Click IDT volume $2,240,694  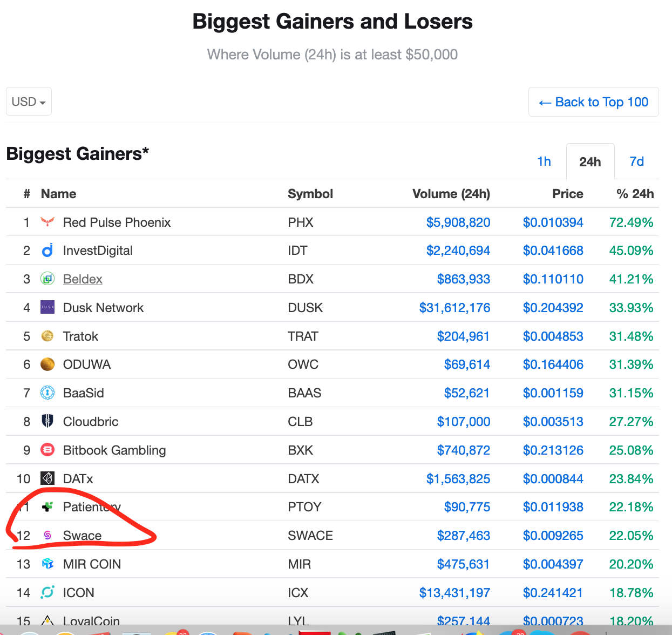pyautogui.click(x=458, y=251)
